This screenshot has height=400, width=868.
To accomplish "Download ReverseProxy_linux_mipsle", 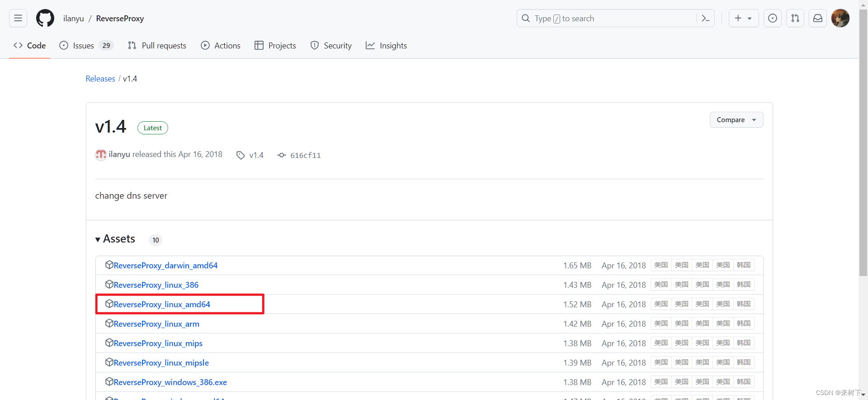I will pyautogui.click(x=161, y=363).
